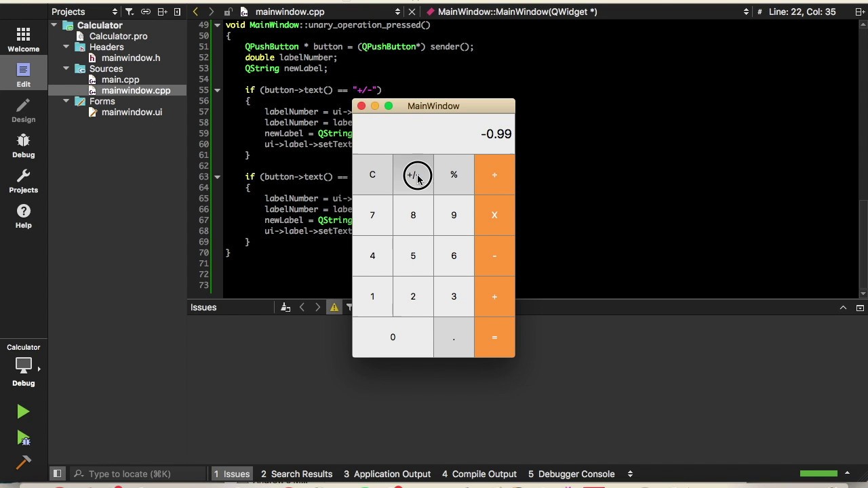868x488 pixels.
Task: Open the 2 Search Results tab
Action: coord(296,474)
